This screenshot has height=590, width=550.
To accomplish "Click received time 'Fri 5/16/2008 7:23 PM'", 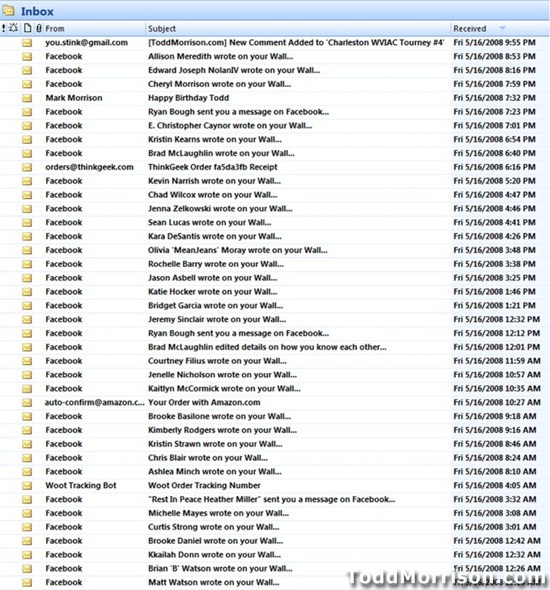I will 494,112.
